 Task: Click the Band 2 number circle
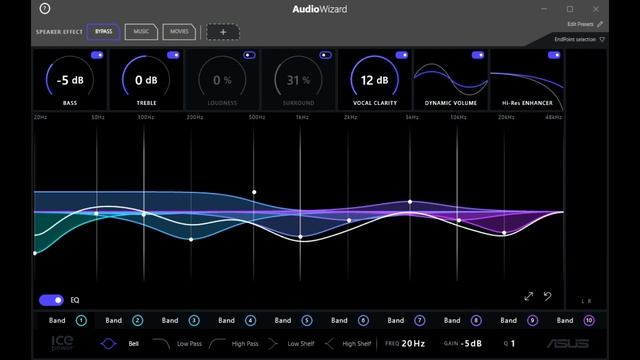[138, 320]
